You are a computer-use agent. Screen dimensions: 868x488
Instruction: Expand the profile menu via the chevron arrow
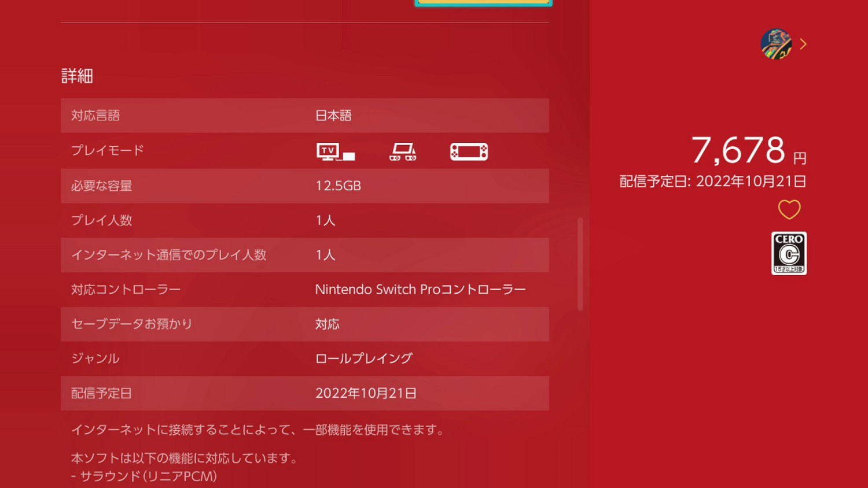coord(803,43)
